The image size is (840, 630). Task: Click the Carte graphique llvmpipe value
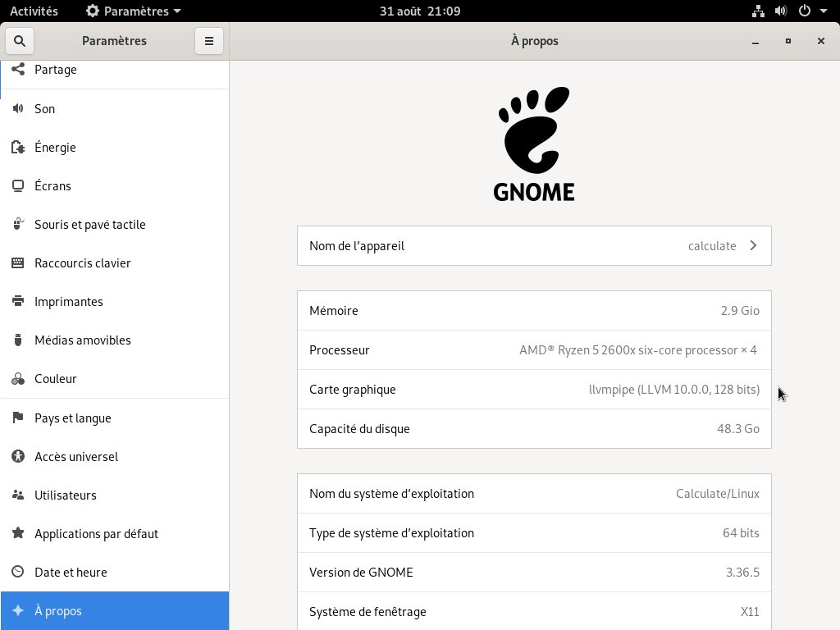(674, 390)
